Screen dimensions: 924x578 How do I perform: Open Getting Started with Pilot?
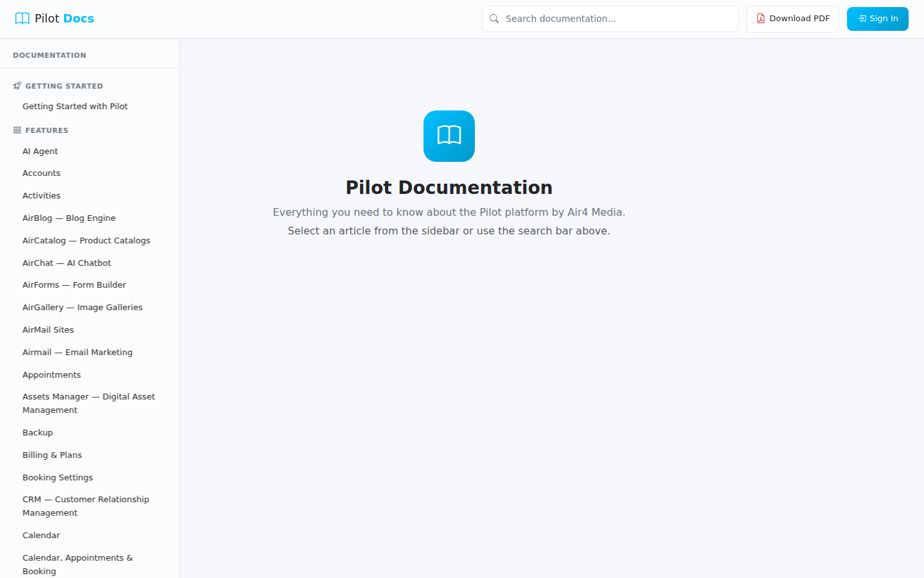click(x=75, y=106)
